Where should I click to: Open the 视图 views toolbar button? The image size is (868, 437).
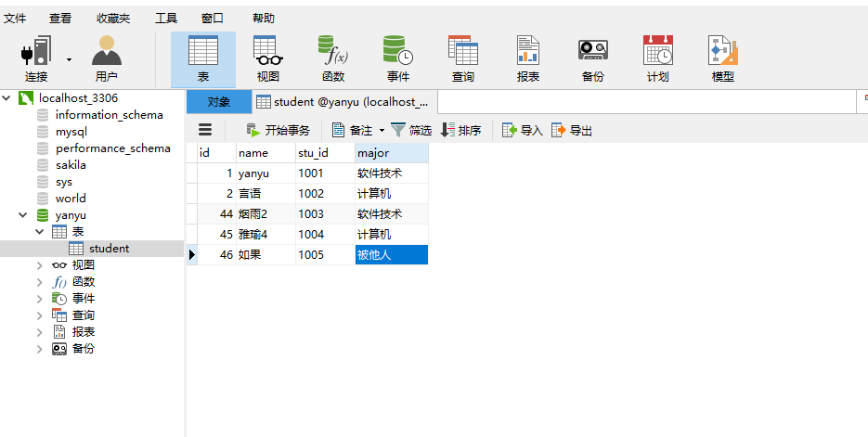click(x=268, y=59)
